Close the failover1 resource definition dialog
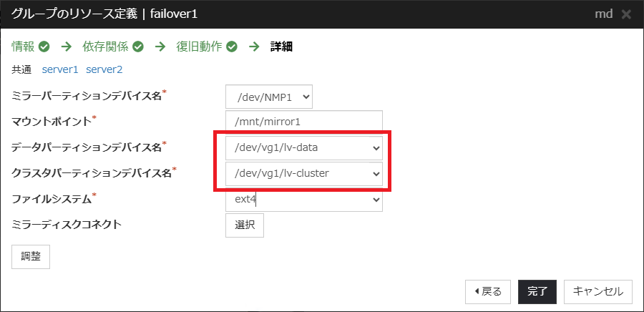The width and height of the screenshot is (644, 312). (x=626, y=14)
